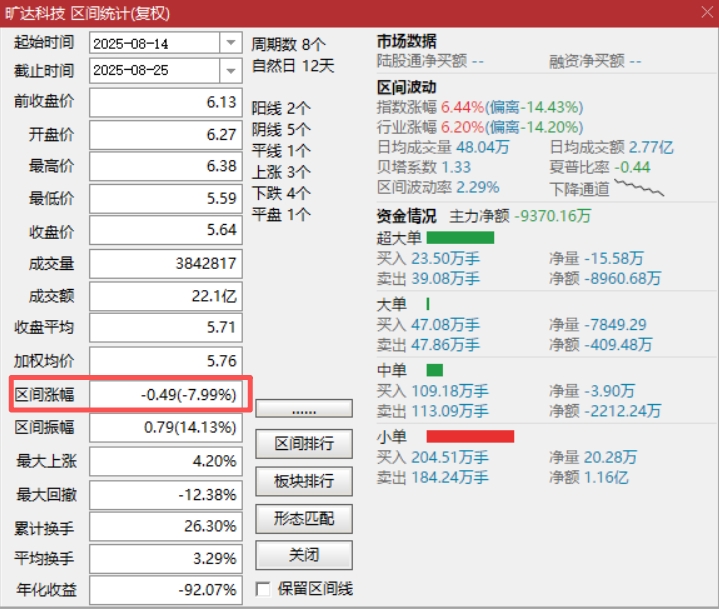The width and height of the screenshot is (719, 609).
Task: Click 区间波动率 2.29% text
Action: [438, 187]
